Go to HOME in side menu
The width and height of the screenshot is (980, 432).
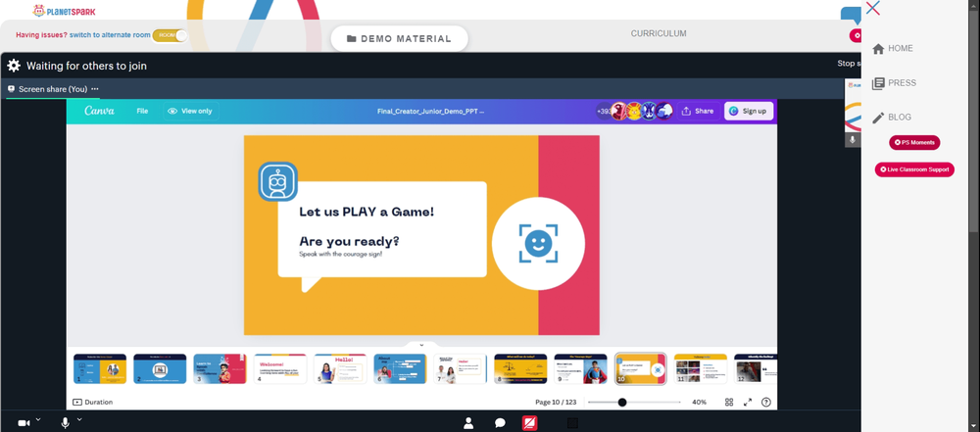893,48
